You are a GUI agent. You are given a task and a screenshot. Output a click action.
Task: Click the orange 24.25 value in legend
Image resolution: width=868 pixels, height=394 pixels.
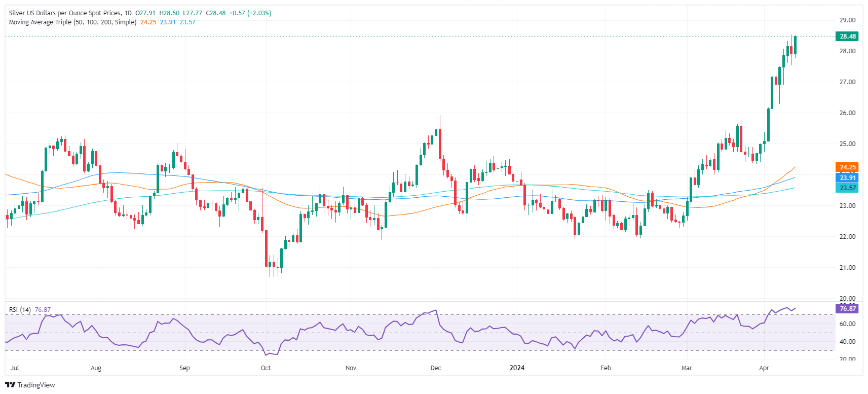148,22
